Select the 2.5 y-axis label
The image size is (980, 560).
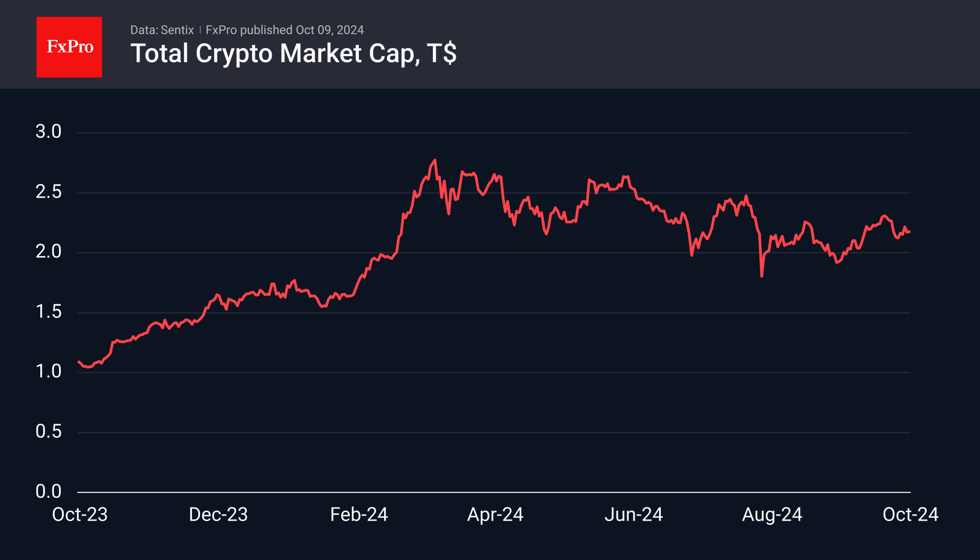coord(49,192)
